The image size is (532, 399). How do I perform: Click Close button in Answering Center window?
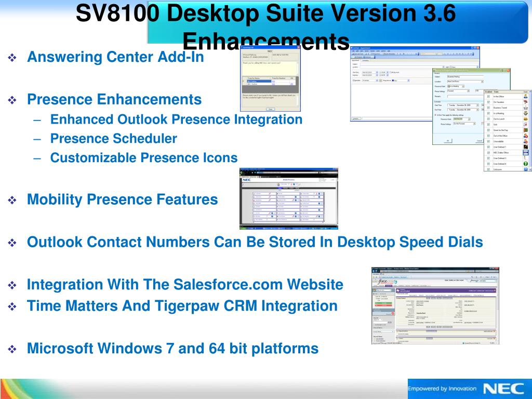click(x=270, y=109)
